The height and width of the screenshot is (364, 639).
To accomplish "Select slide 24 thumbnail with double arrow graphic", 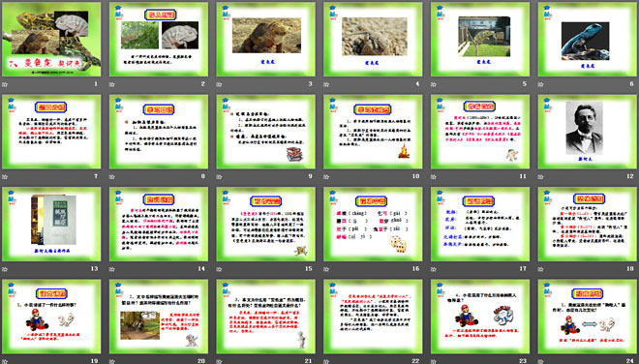I will click(588, 317).
